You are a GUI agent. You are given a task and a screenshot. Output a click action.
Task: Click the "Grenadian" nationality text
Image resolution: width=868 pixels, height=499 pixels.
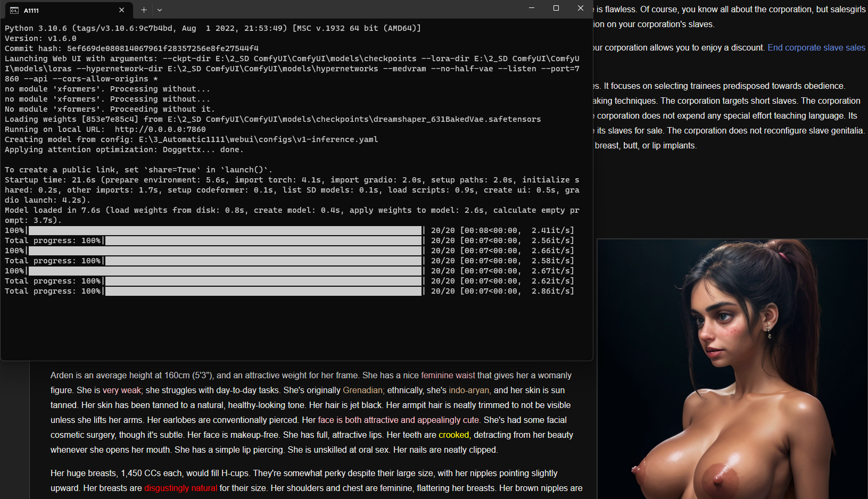tap(362, 390)
